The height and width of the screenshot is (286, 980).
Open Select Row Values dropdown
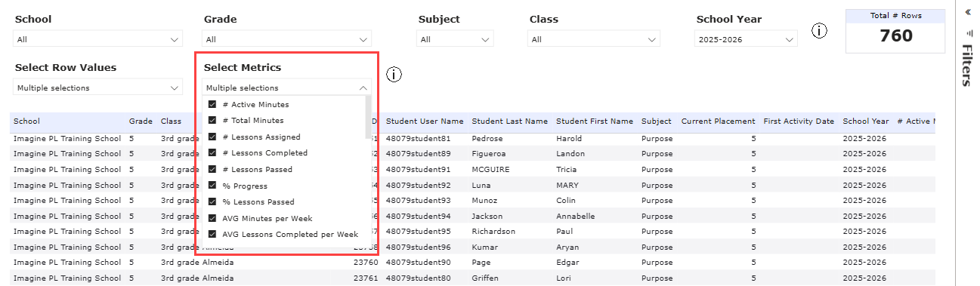tap(97, 88)
